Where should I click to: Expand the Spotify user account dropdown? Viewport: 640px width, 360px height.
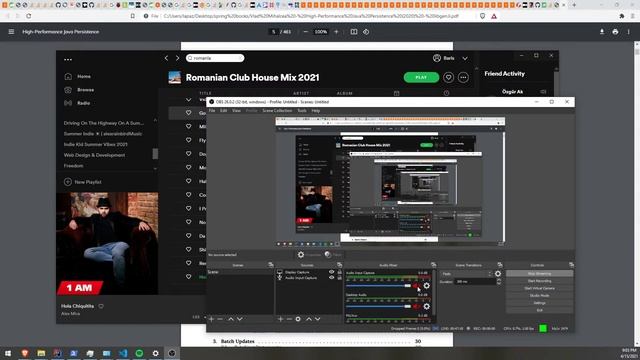click(x=465, y=58)
